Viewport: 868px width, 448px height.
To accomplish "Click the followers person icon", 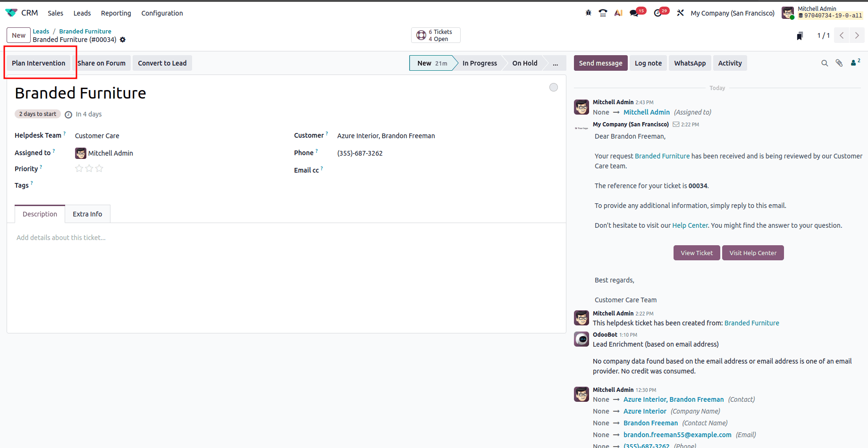I will coord(853,63).
